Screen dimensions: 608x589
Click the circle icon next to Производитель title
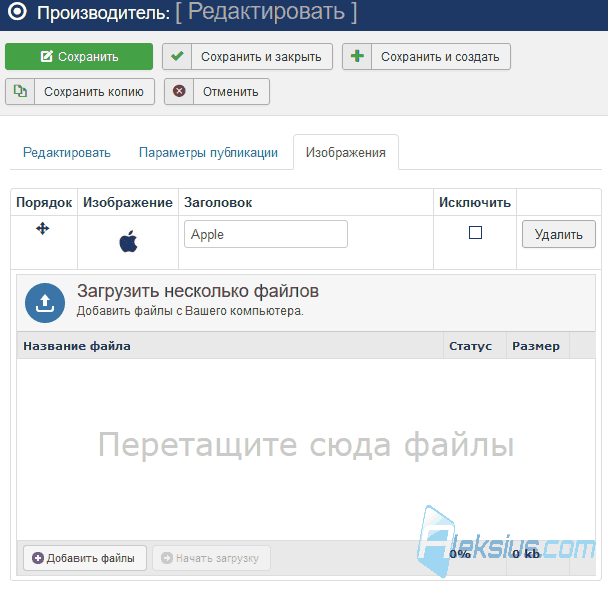tap(17, 11)
